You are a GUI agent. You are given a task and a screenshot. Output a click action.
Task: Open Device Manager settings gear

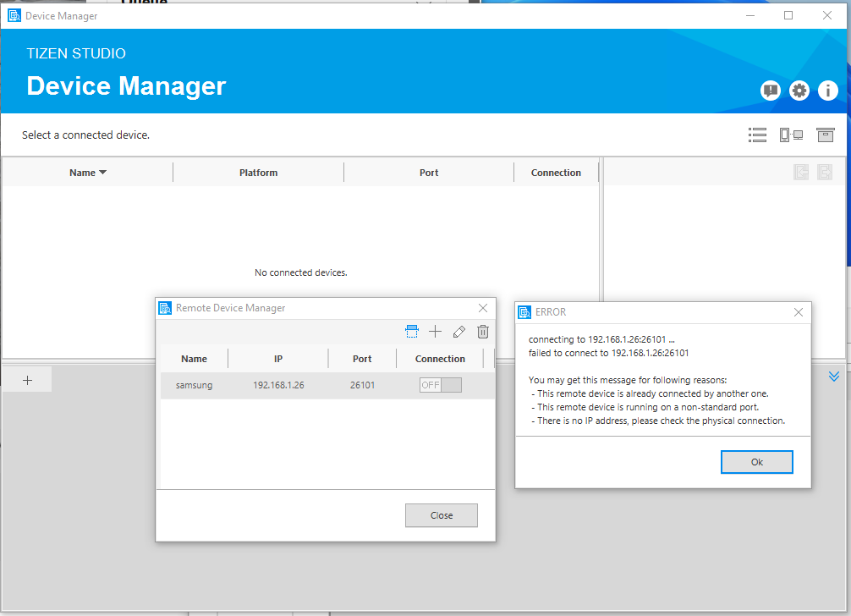point(799,91)
